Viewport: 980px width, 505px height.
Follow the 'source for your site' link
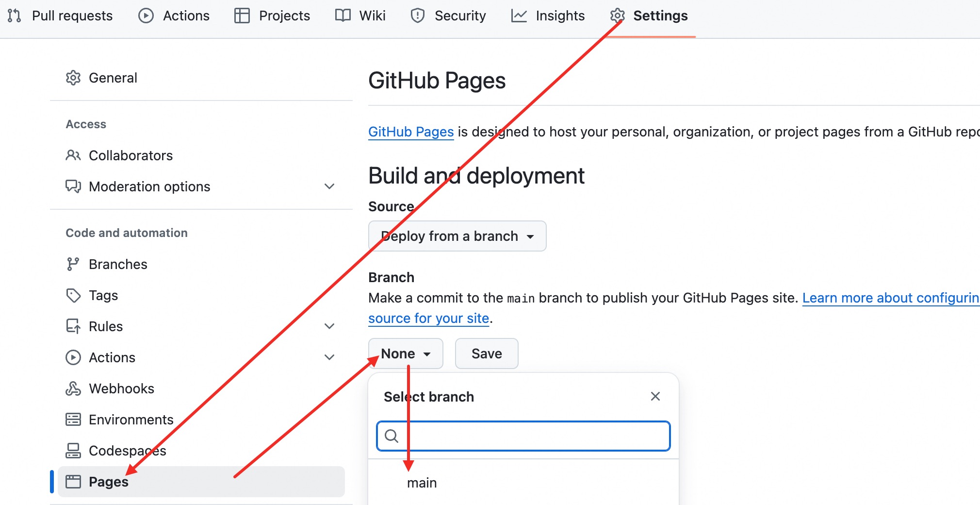(x=428, y=319)
